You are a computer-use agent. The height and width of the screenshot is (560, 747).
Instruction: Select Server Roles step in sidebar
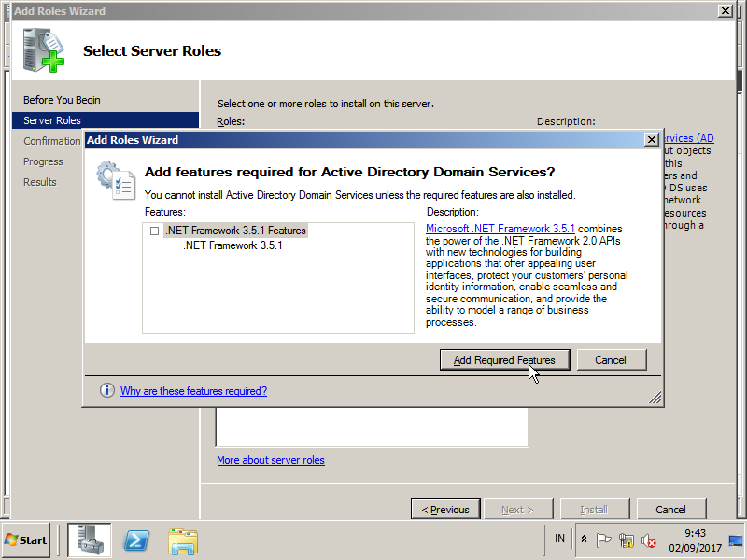click(106, 120)
